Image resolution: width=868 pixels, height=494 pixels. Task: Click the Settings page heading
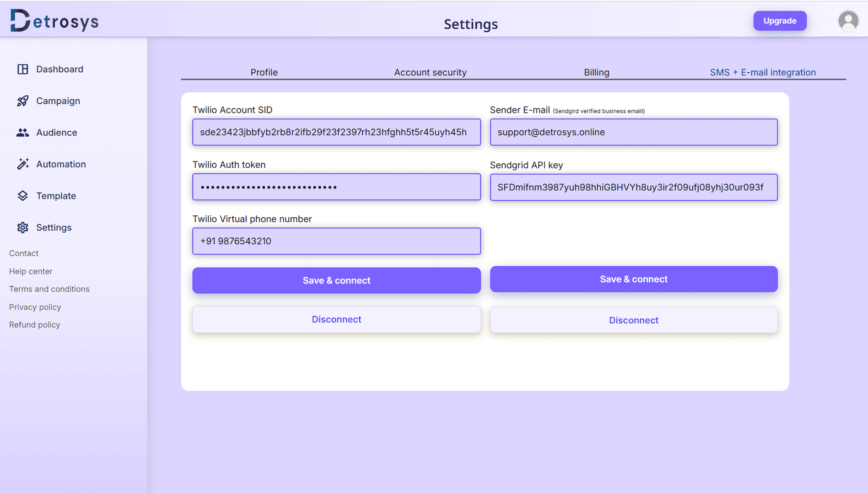pyautogui.click(x=471, y=24)
